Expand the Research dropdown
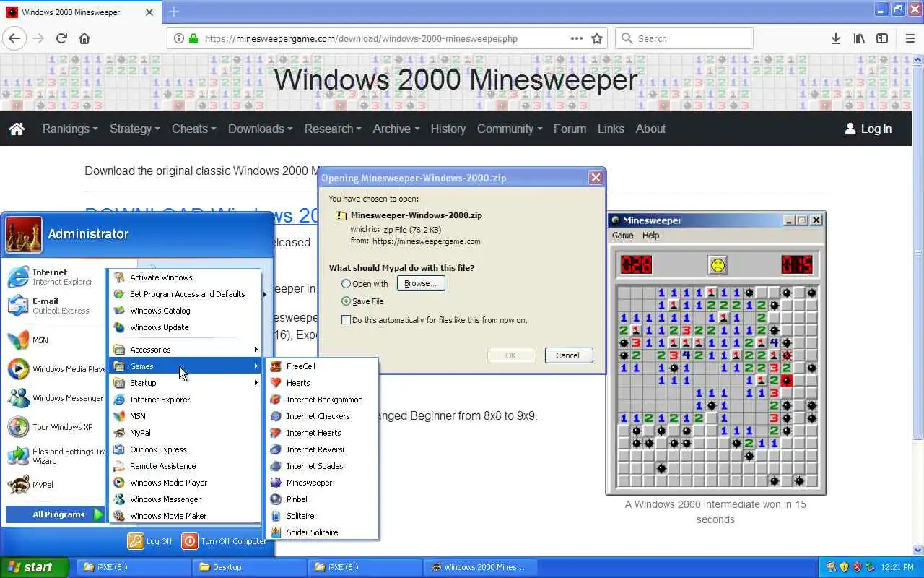 click(333, 129)
